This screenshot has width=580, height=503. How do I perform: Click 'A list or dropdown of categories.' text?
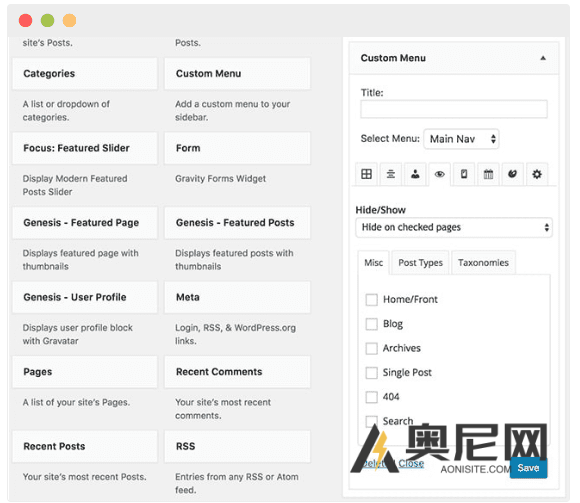pyautogui.click(x=66, y=111)
